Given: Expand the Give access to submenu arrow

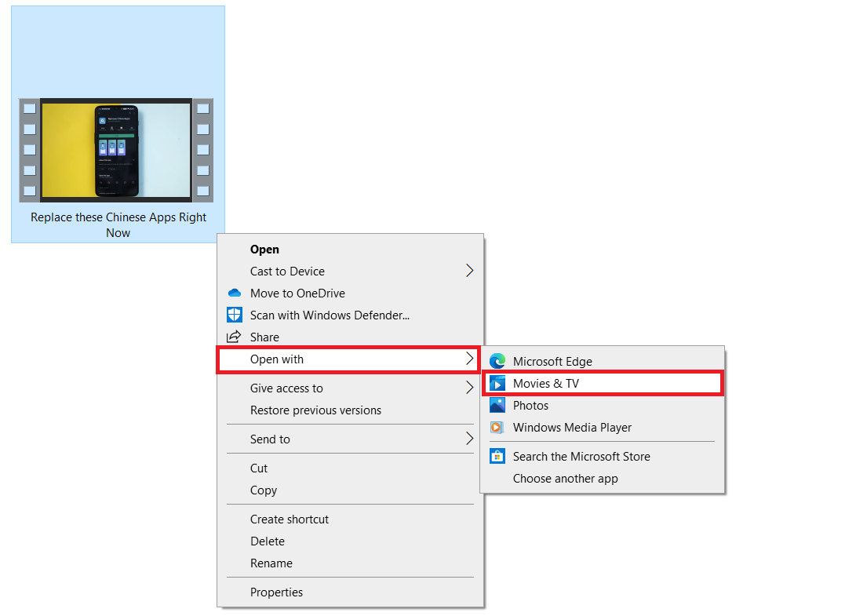Looking at the screenshot, I should point(469,388).
